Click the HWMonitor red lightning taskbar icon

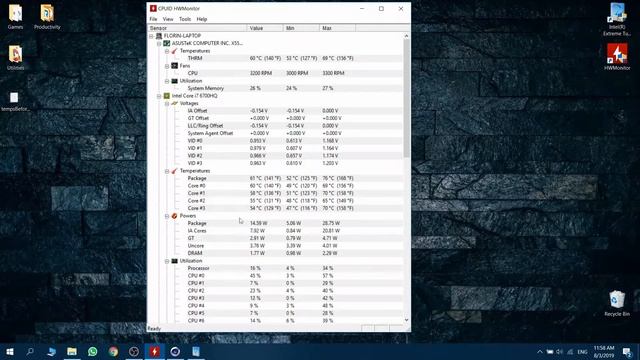(154, 351)
